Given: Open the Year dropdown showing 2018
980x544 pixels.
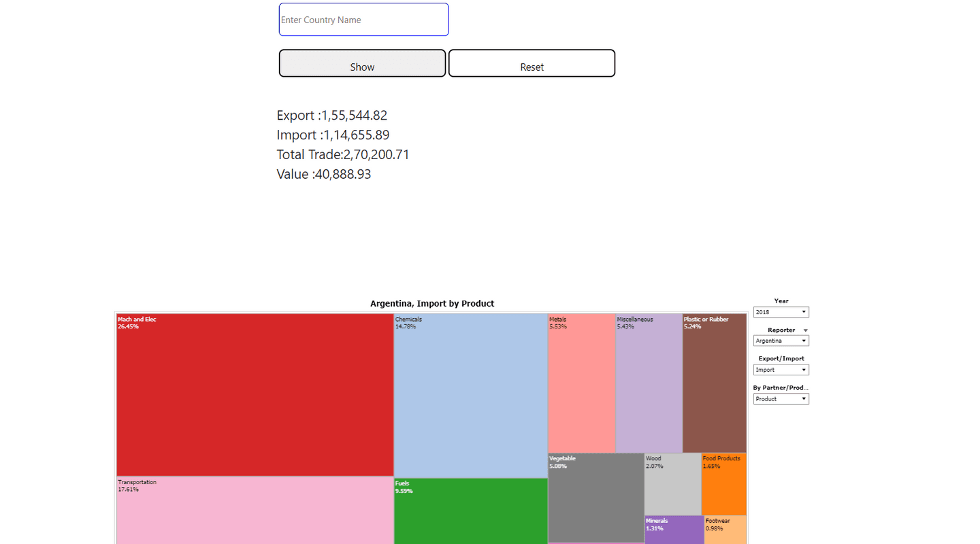Looking at the screenshot, I should pyautogui.click(x=781, y=312).
